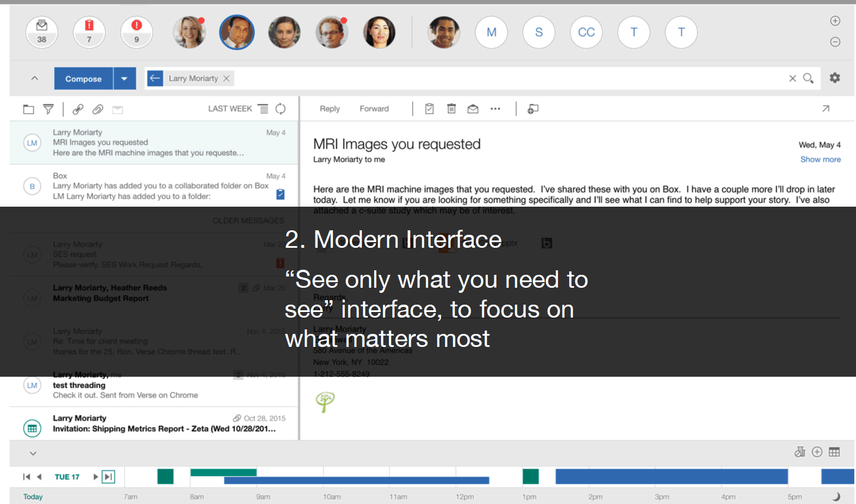This screenshot has height=504, width=856.
Task: Click the plus circle icon at top right
Action: (835, 21)
